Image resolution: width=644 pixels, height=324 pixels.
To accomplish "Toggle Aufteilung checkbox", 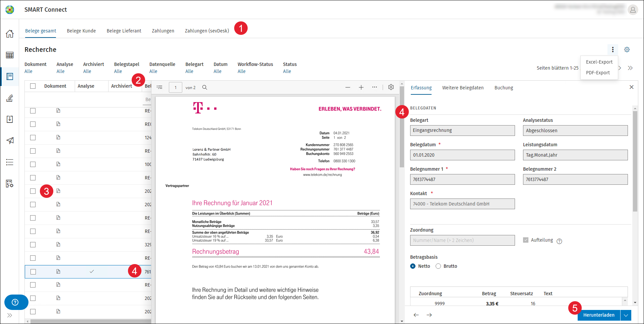I will (x=526, y=240).
